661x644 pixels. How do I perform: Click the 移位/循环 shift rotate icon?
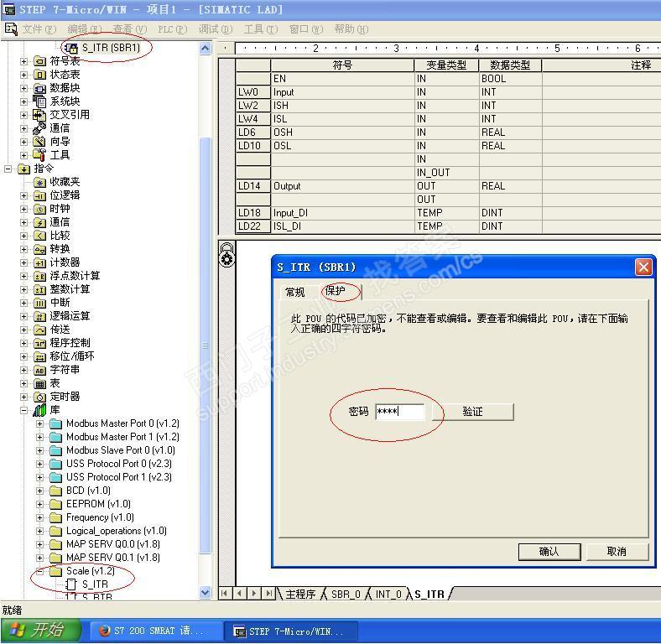point(39,356)
